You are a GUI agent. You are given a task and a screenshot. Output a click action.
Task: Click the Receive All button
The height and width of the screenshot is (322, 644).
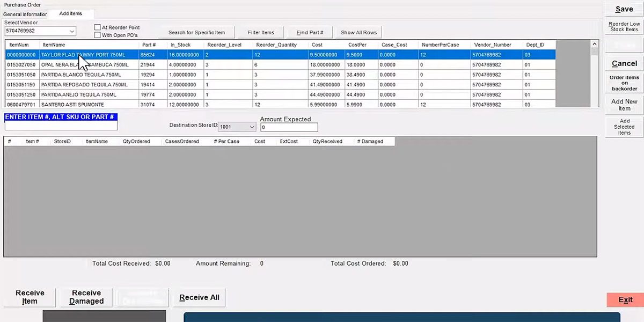pyautogui.click(x=199, y=297)
